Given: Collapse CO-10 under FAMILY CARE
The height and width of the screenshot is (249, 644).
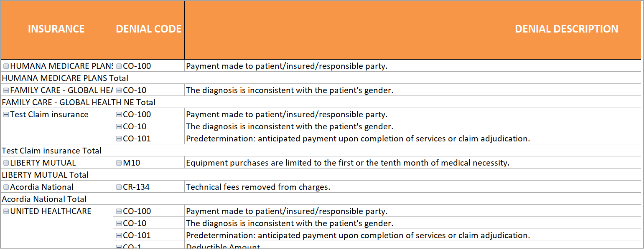Looking at the screenshot, I should 119,90.
